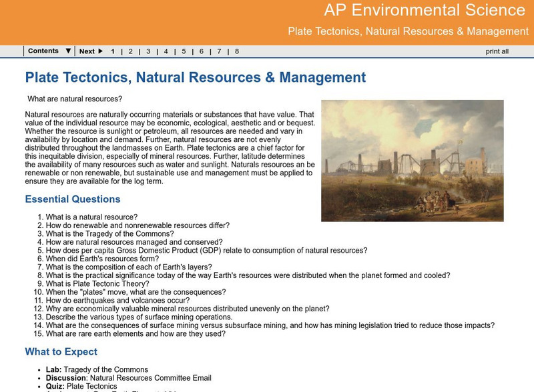Select page 5 in the pager
534x392 pixels.
tap(184, 51)
